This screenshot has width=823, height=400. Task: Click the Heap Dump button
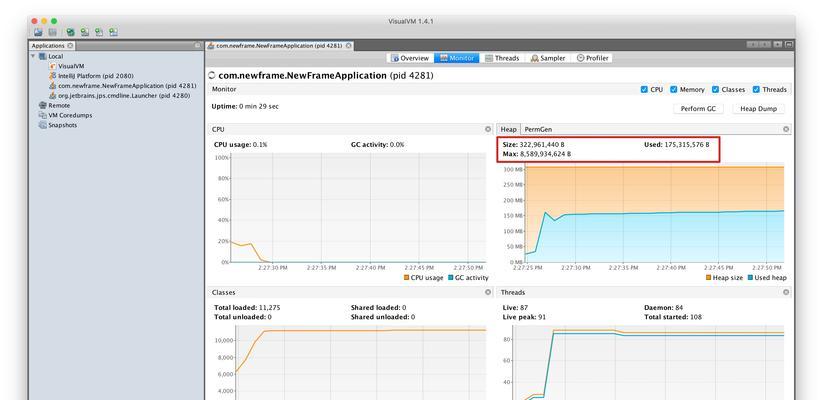pos(758,109)
